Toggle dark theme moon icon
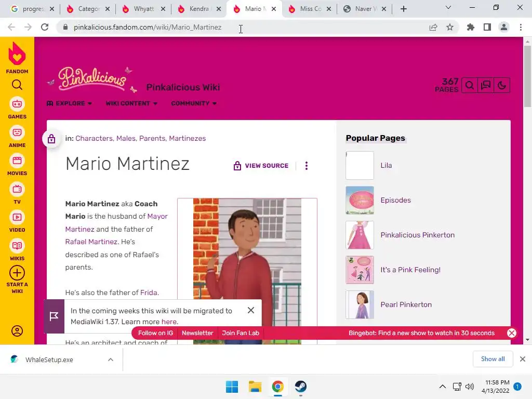 [502, 85]
